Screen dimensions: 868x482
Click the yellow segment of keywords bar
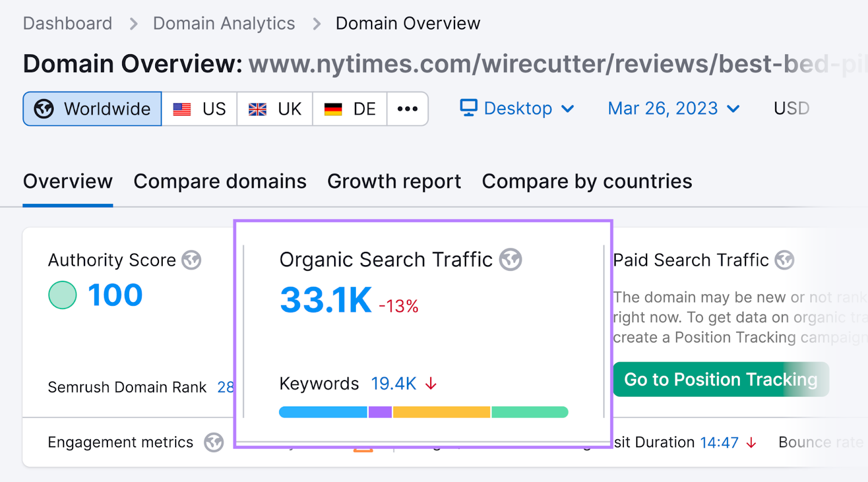click(x=441, y=413)
